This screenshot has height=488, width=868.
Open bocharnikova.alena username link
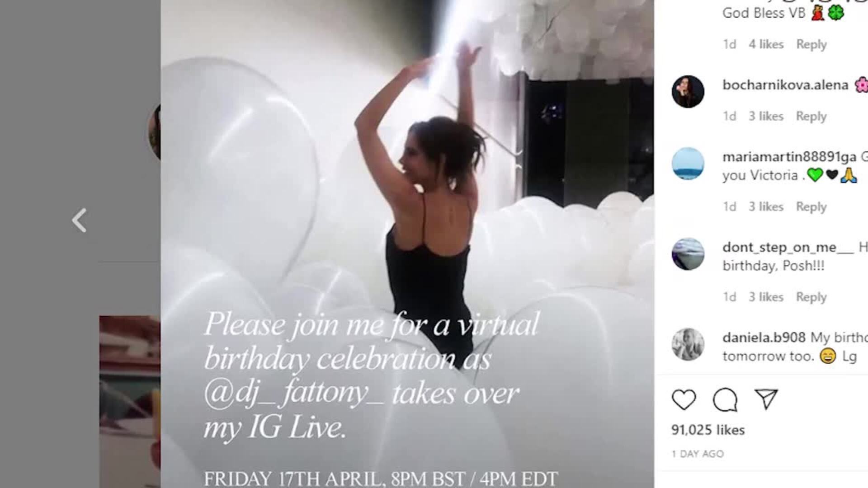(x=785, y=85)
